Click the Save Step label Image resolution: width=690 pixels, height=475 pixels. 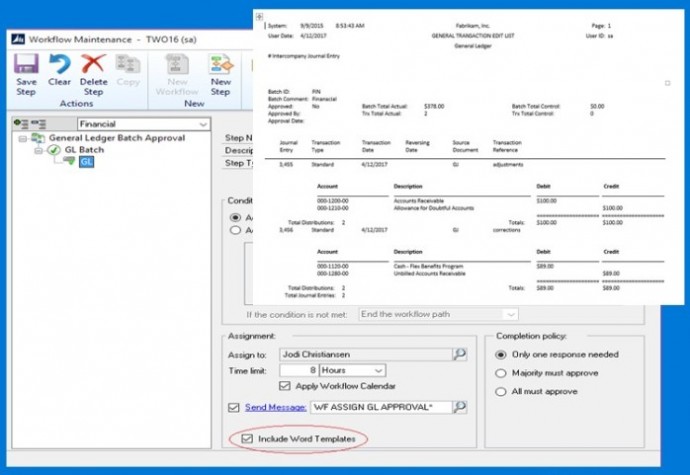(x=26, y=87)
